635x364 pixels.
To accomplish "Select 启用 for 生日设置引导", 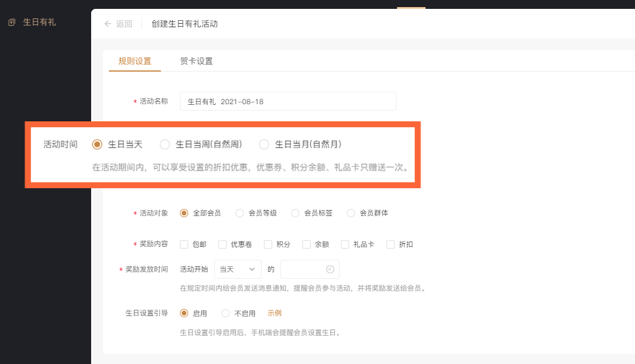I will pos(184,313).
